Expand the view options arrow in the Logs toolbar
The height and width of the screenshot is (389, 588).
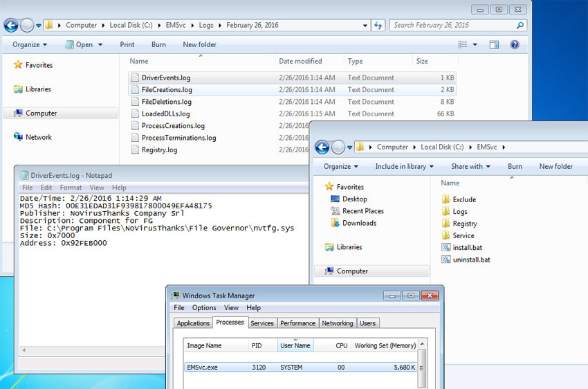(475, 44)
